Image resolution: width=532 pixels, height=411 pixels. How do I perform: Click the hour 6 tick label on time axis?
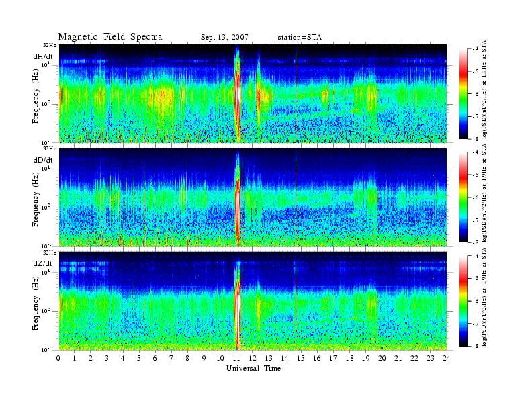[x=155, y=358]
